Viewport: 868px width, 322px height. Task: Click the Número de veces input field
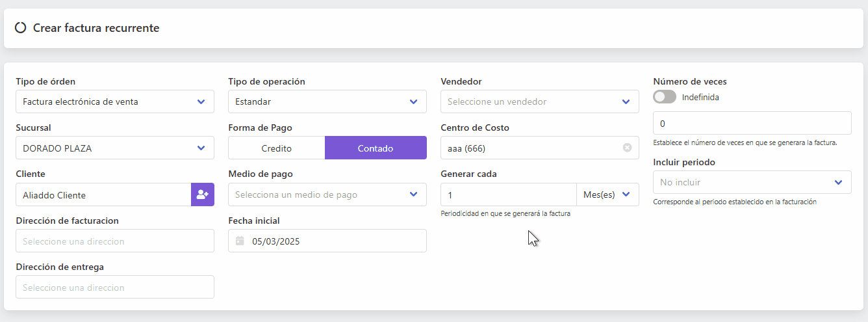tap(752, 123)
